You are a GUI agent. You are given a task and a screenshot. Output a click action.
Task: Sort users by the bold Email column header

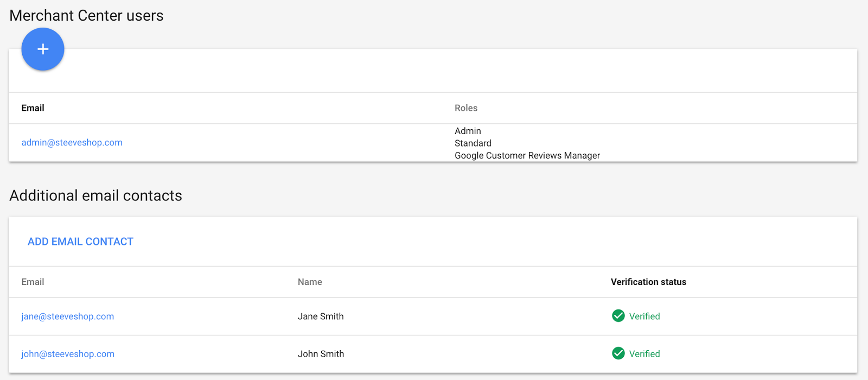[33, 108]
